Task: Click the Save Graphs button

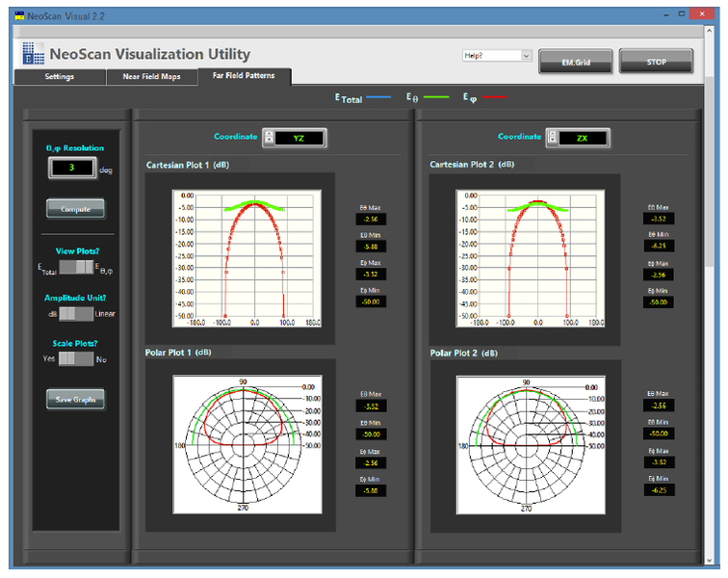Action: pos(76,399)
